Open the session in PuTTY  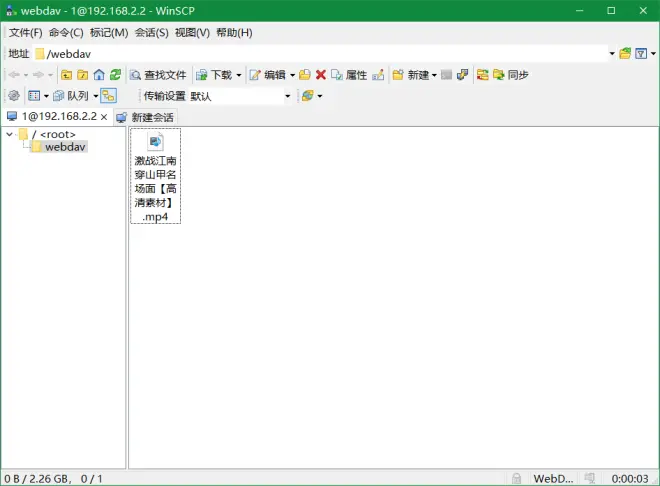coord(462,75)
